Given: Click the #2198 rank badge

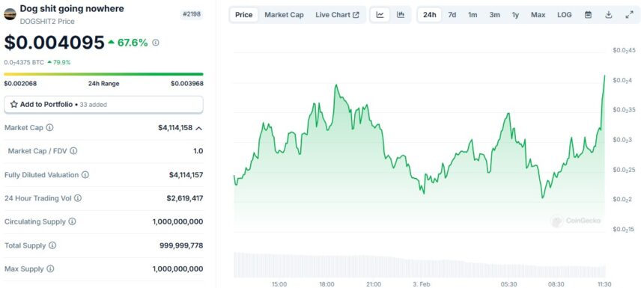Looking at the screenshot, I should coord(192,15).
